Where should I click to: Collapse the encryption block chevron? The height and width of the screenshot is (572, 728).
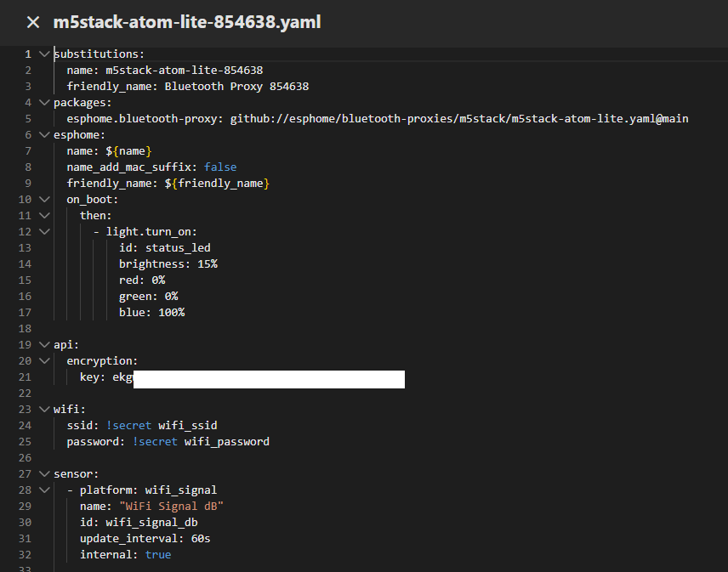click(x=44, y=361)
